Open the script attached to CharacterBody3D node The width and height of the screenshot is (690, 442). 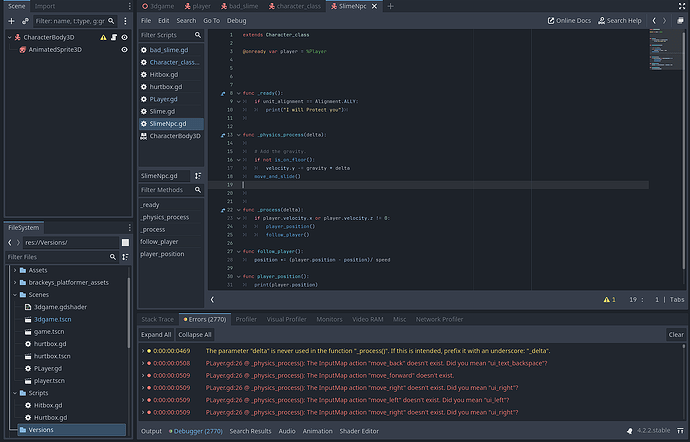point(114,37)
